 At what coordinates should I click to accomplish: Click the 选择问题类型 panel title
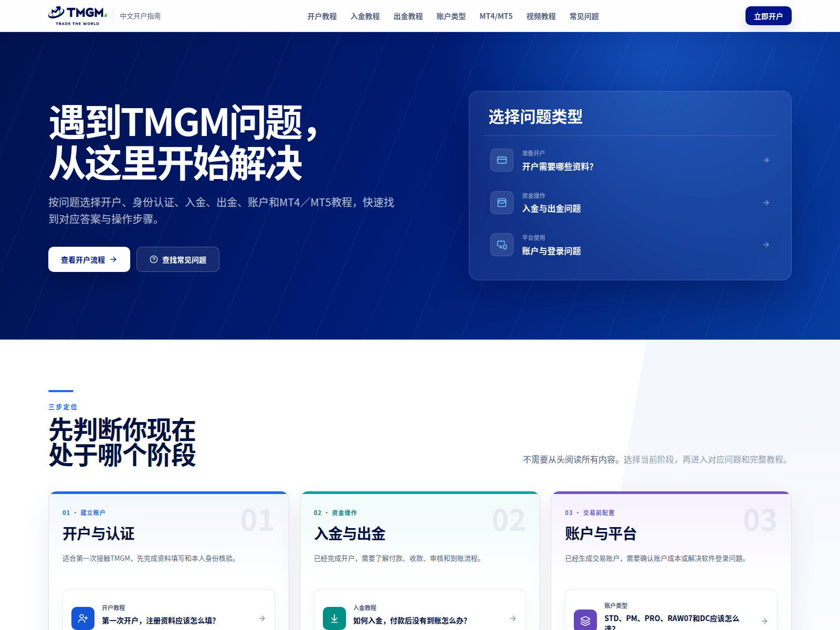(x=535, y=117)
